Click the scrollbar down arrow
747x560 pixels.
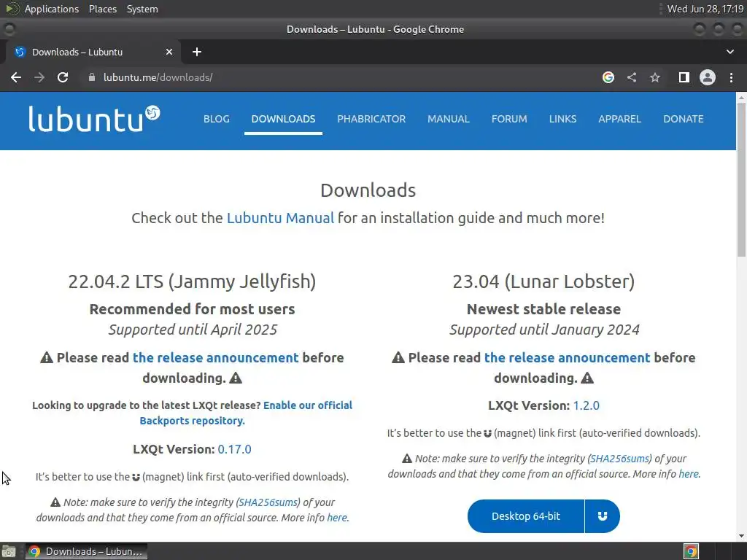coord(741,536)
